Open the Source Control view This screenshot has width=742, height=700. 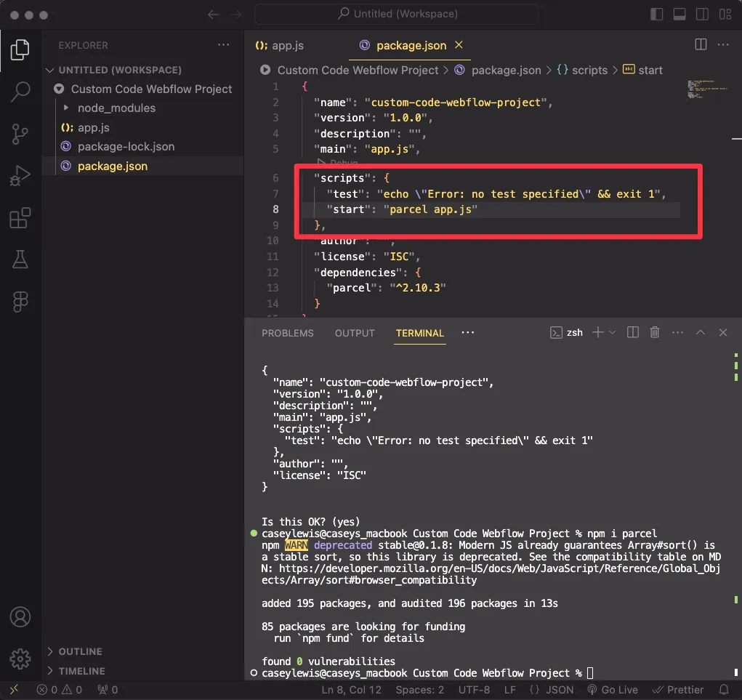[x=20, y=134]
